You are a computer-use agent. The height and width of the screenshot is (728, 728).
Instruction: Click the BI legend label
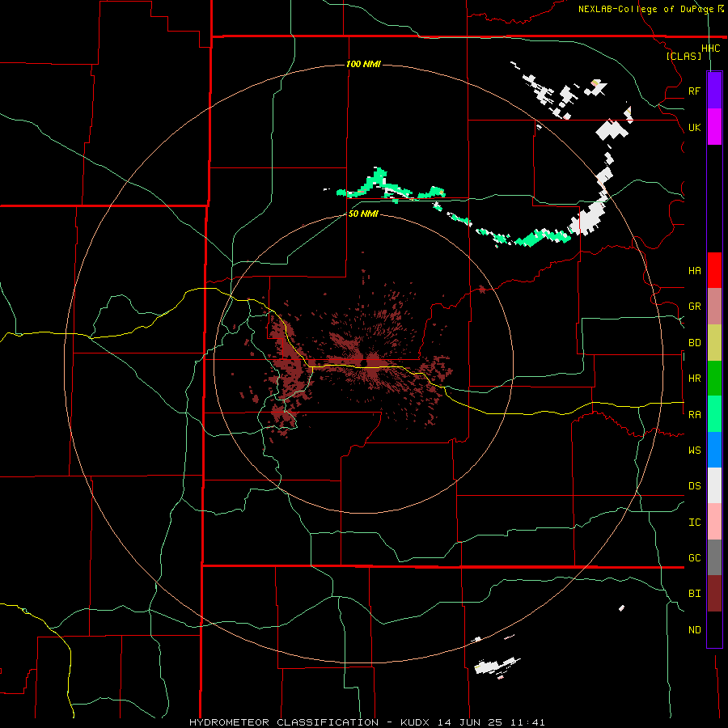[694, 594]
